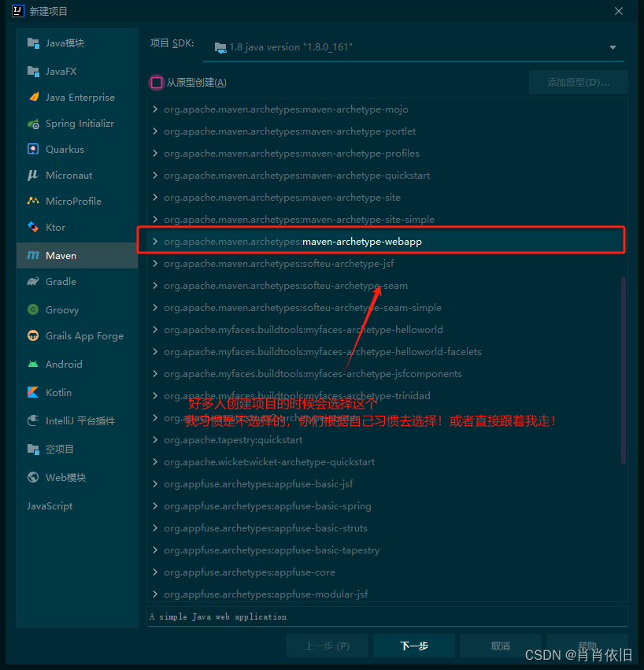Select maven-archetype-site-simple archetype
Image resolution: width=644 pixels, height=670 pixels.
pos(387,220)
